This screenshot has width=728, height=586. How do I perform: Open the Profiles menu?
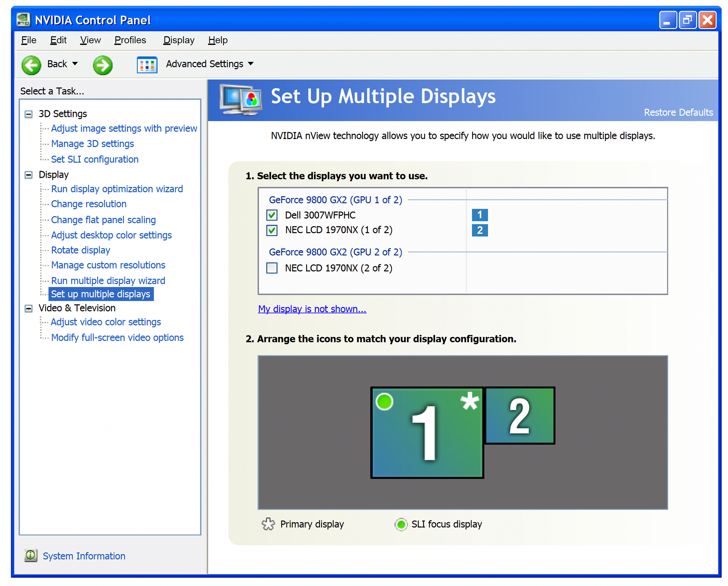(130, 40)
